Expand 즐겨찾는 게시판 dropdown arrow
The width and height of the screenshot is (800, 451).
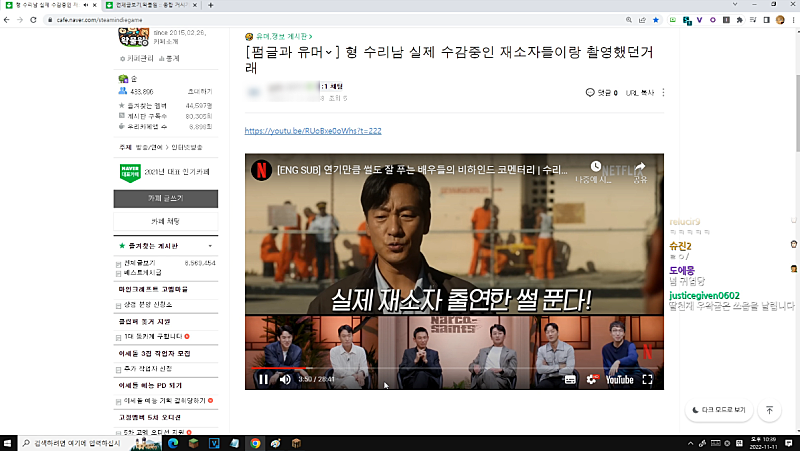(x=210, y=246)
